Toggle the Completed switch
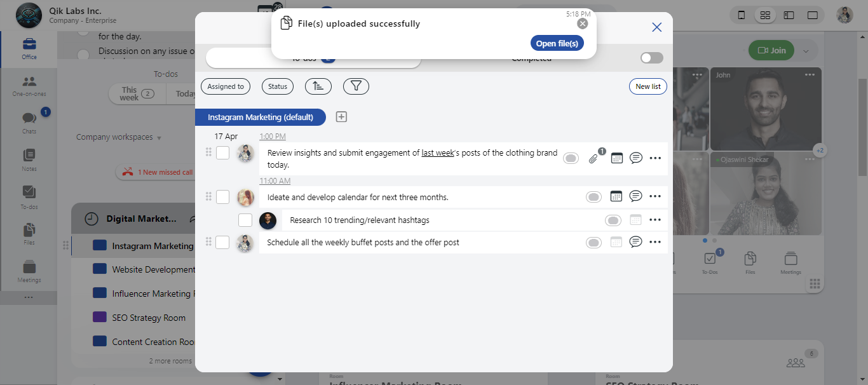The image size is (868, 385). click(651, 58)
